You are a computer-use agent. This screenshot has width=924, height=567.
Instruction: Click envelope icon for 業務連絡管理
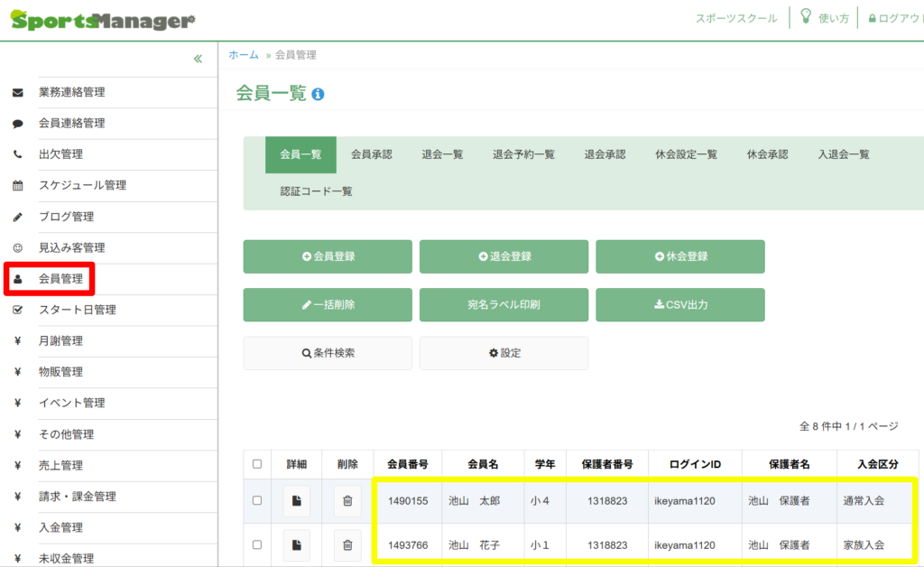pos(17,92)
